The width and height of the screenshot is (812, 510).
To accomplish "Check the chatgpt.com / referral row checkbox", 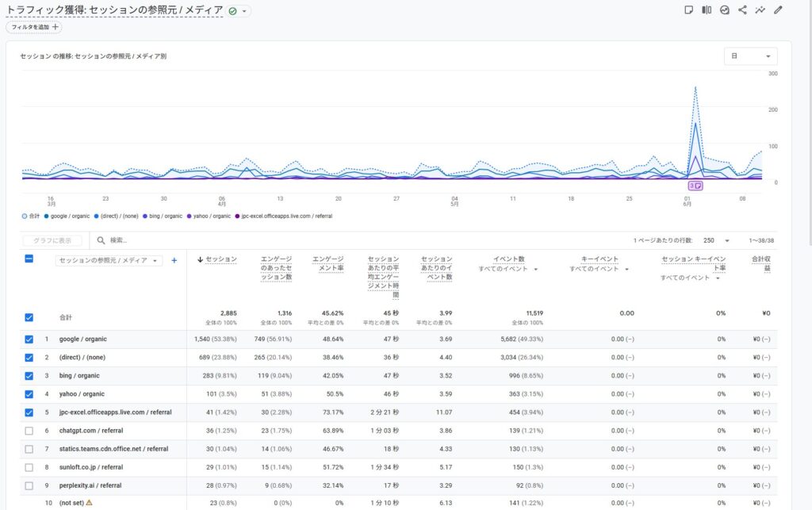I will (x=29, y=431).
